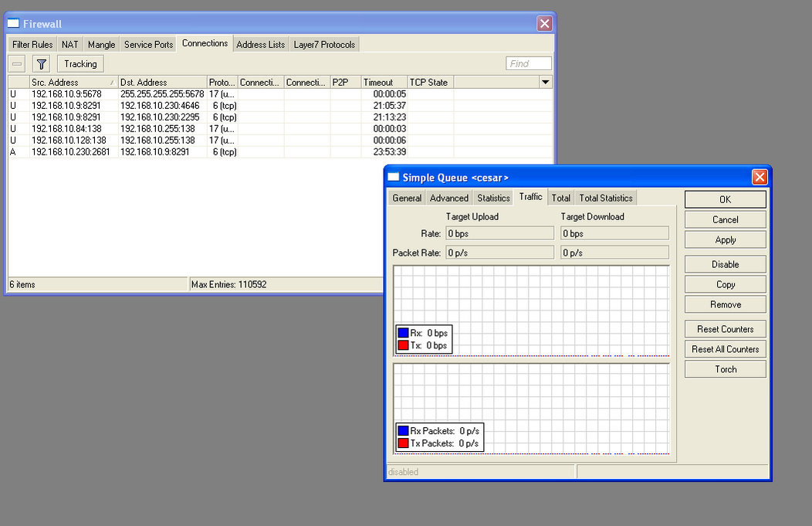Select the Total Statistics tab

(x=605, y=199)
